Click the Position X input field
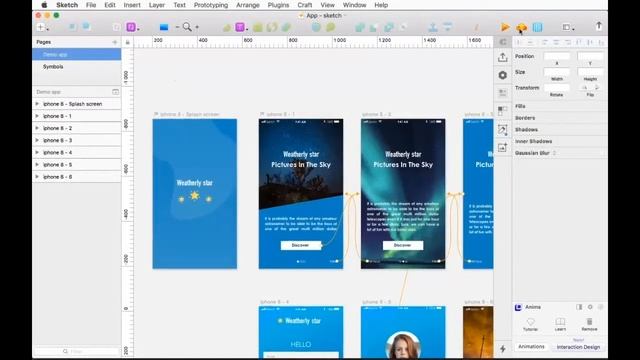Image resolution: width=640 pixels, height=360 pixels. [557, 56]
